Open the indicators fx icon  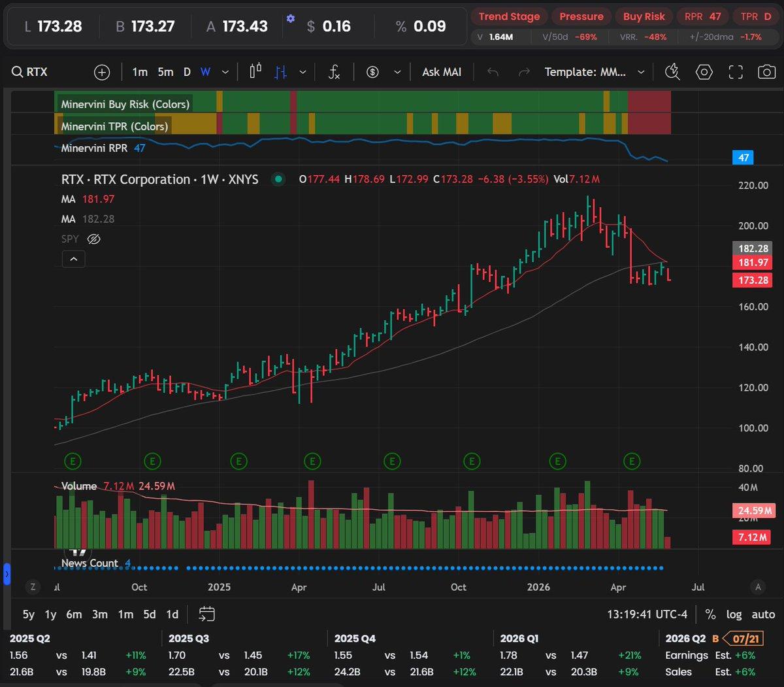[334, 72]
